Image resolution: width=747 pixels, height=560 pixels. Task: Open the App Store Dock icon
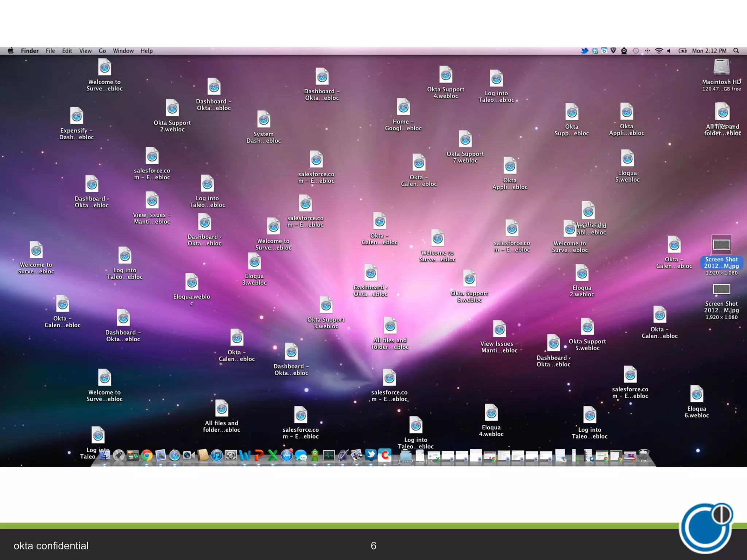pos(287,455)
